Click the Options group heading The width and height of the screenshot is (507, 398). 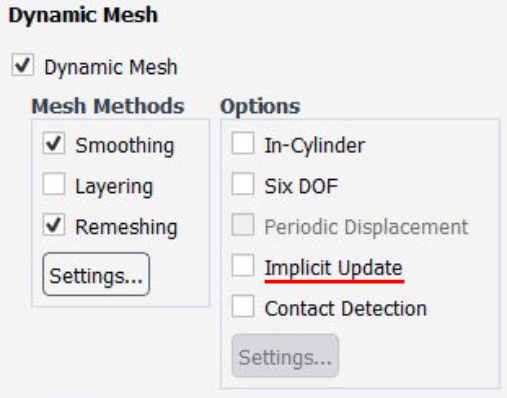pos(260,106)
